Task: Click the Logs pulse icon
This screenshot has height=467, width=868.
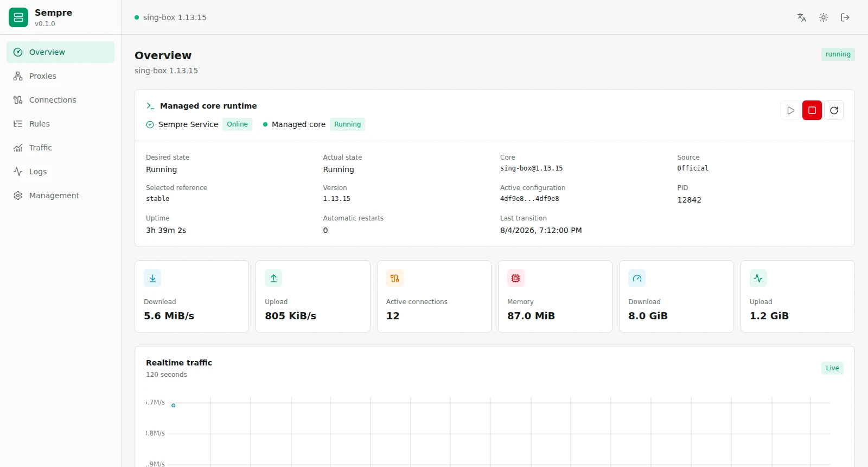Action: pos(18,172)
